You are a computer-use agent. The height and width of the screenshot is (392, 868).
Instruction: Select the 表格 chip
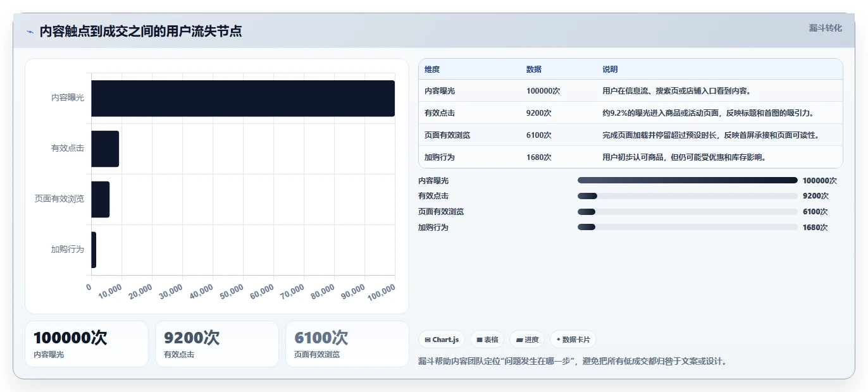[x=488, y=340]
